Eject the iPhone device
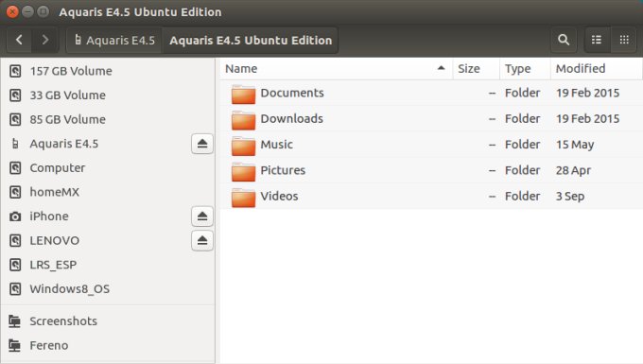The width and height of the screenshot is (643, 364). (x=202, y=216)
